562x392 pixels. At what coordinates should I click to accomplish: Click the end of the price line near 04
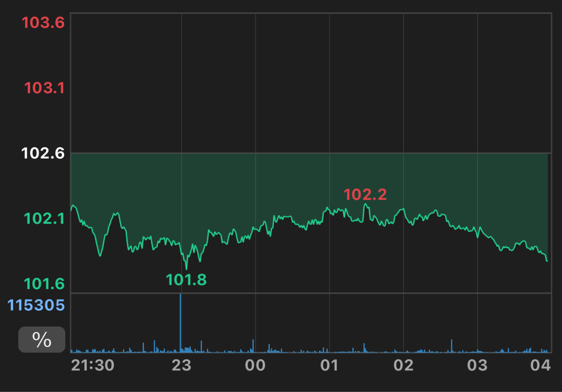[547, 261]
